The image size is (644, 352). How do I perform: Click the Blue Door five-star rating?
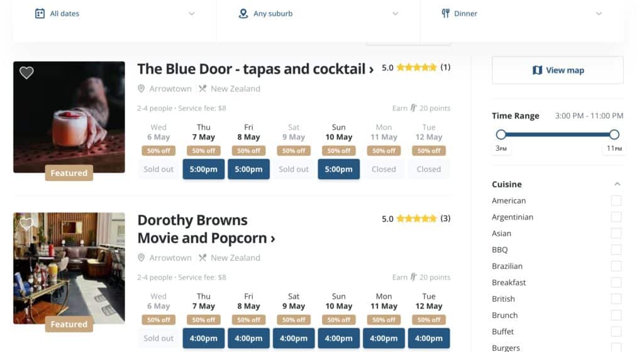pyautogui.click(x=416, y=67)
